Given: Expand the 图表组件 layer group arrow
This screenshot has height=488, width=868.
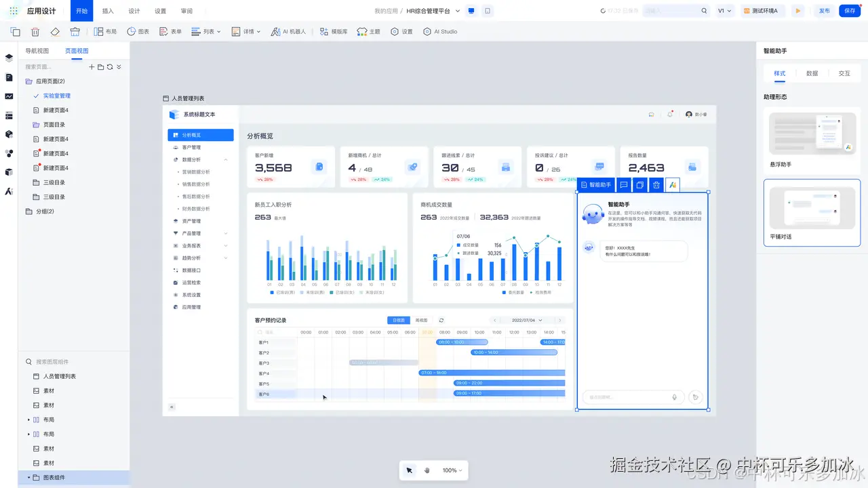Looking at the screenshot, I should [28, 477].
